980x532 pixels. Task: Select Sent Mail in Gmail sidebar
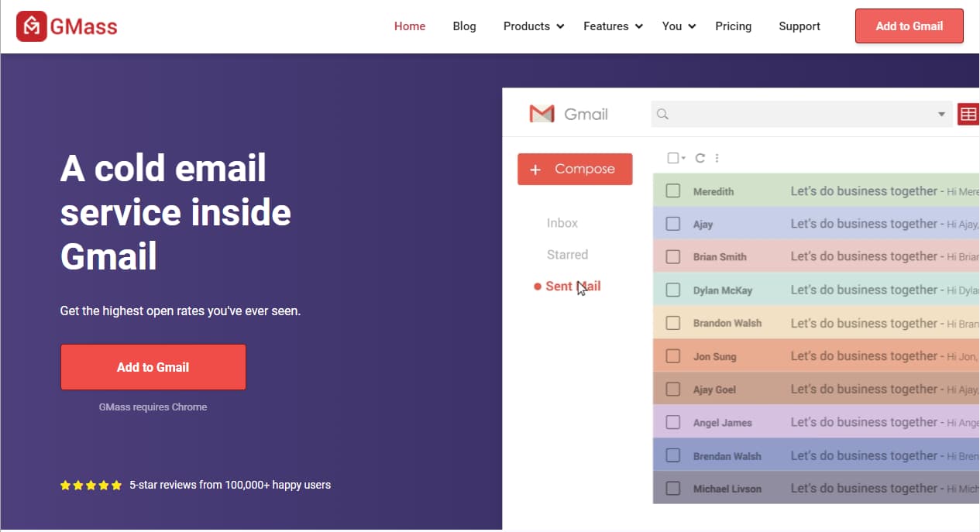[x=573, y=287]
